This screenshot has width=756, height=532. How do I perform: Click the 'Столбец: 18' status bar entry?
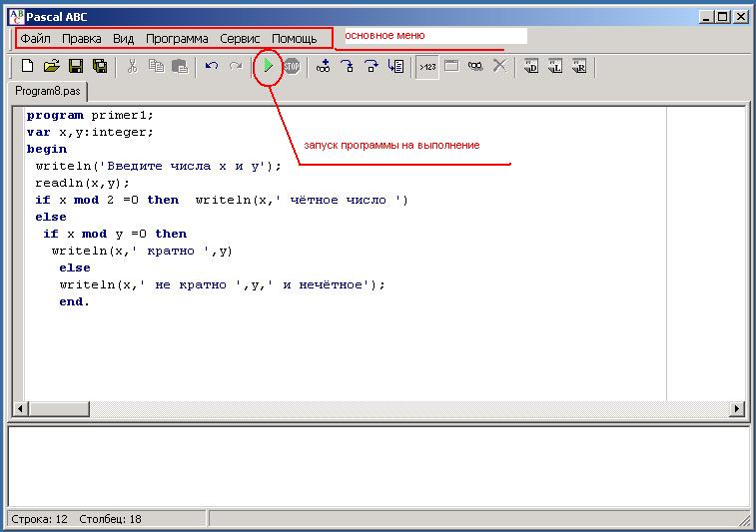pyautogui.click(x=110, y=519)
